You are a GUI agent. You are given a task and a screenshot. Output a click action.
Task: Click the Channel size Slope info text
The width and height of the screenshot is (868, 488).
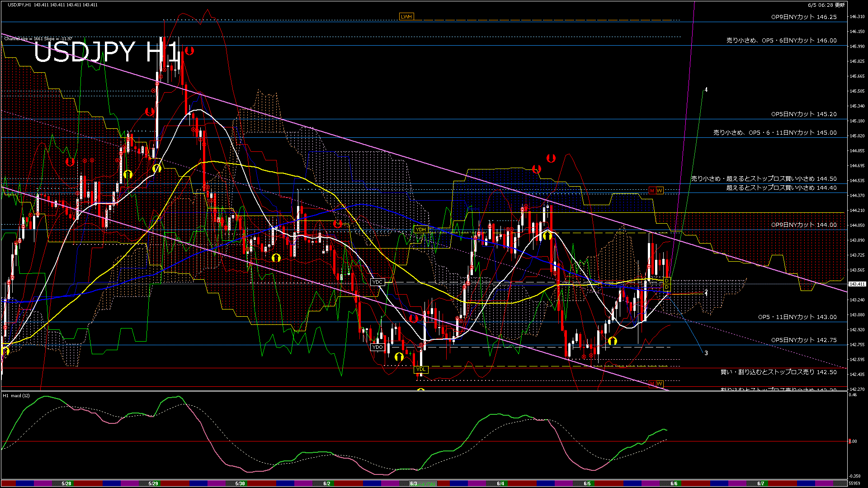[x=38, y=39]
